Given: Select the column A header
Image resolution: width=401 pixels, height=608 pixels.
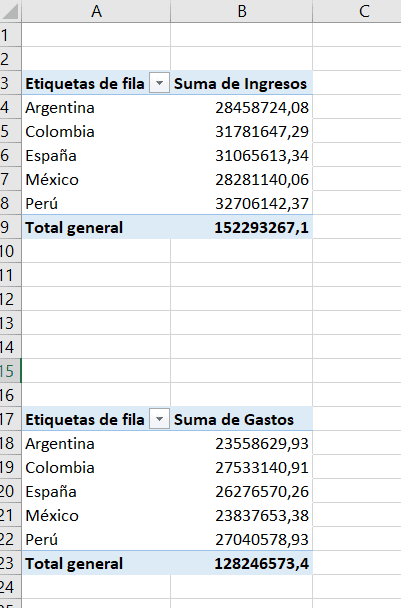Looking at the screenshot, I should click(96, 11).
